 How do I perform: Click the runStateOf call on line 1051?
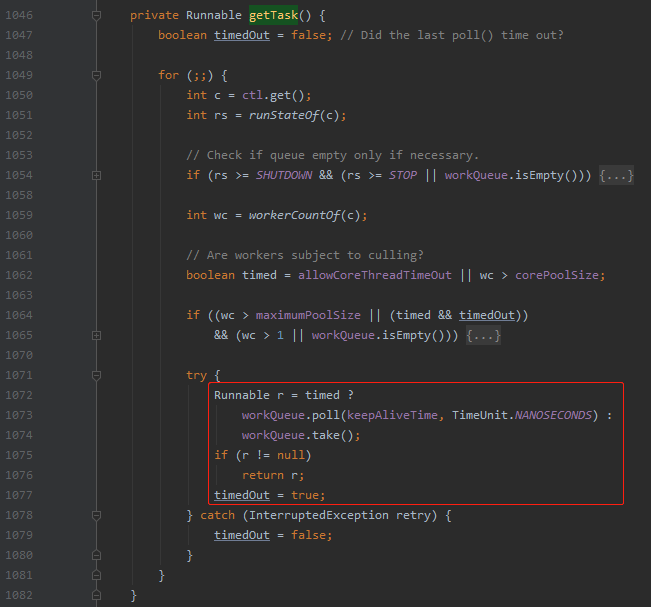(284, 115)
